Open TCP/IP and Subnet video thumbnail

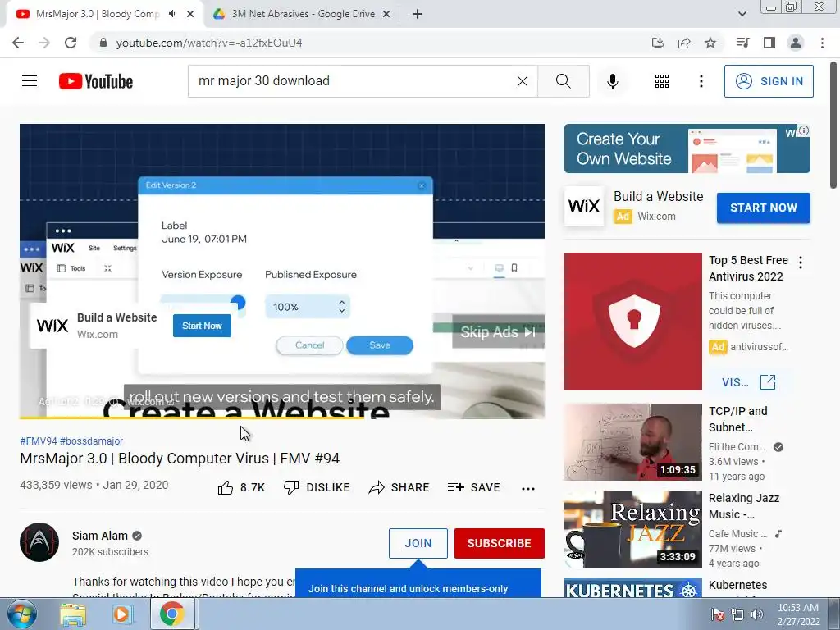pos(632,442)
